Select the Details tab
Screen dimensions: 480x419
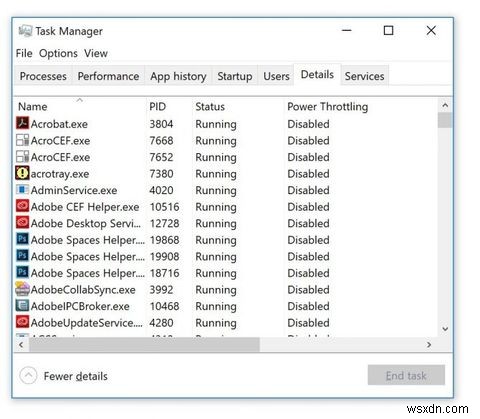pyautogui.click(x=317, y=75)
